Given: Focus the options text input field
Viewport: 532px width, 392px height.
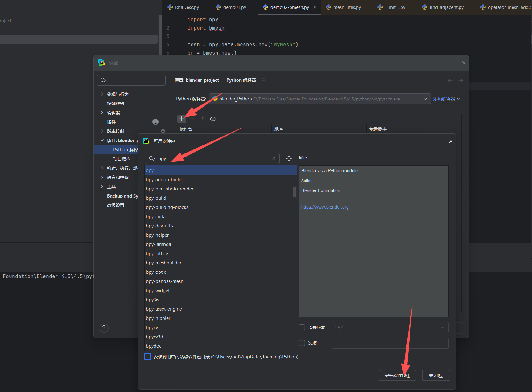Looking at the screenshot, I should coord(390,343).
